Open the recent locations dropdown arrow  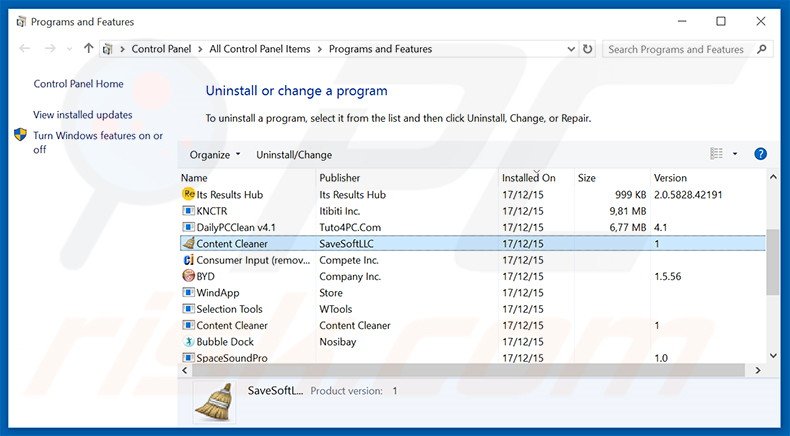[x=70, y=49]
